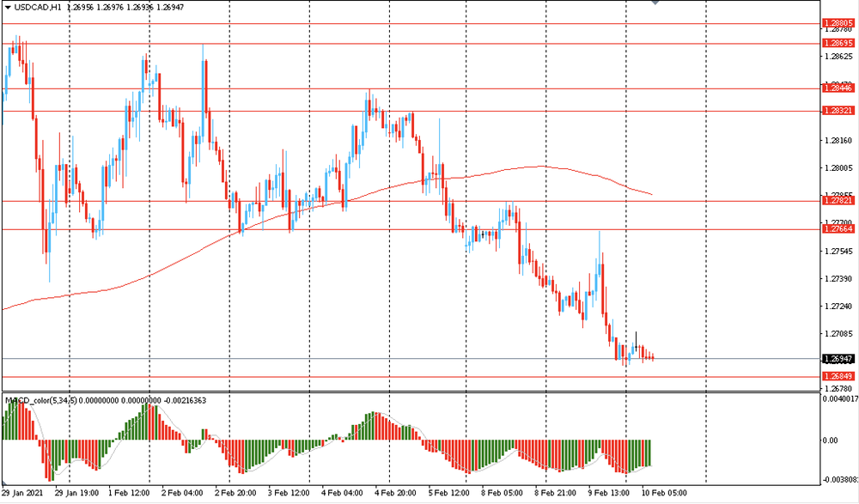
Task: Click the current price label 1.26947
Action: point(837,358)
